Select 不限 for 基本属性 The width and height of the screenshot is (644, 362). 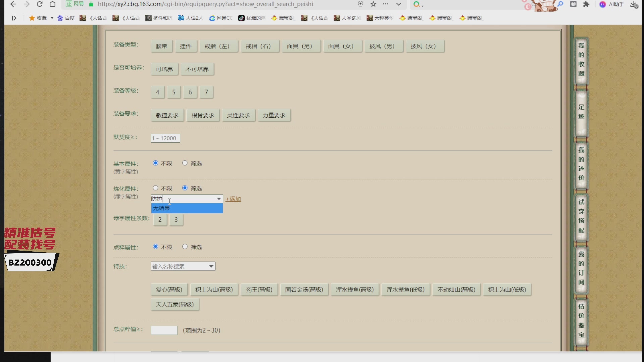tap(156, 163)
